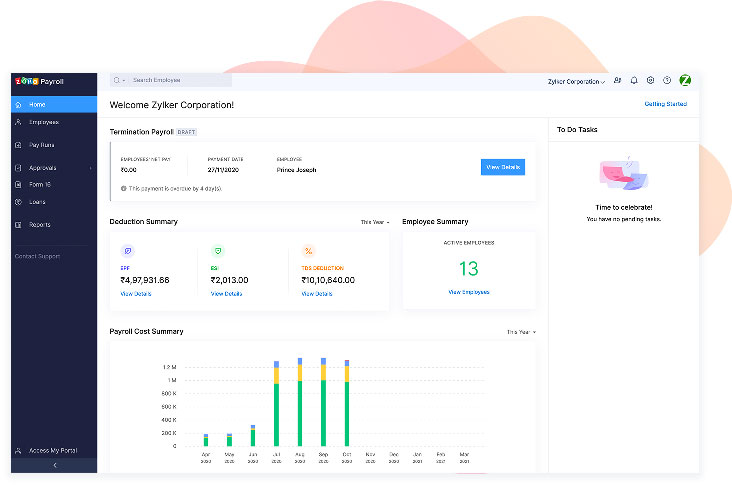This screenshot has width=732, height=485.
Task: Click the View Details button
Action: click(502, 167)
